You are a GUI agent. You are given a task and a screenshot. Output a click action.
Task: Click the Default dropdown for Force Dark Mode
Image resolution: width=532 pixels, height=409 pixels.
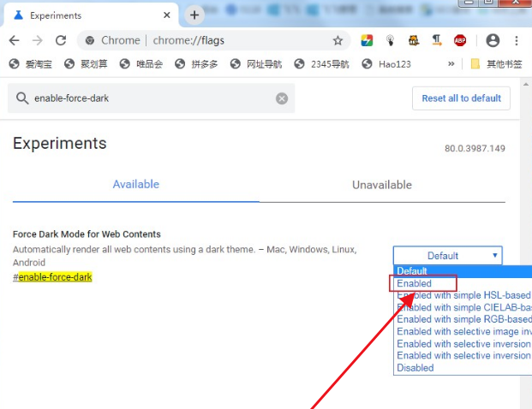(x=447, y=256)
